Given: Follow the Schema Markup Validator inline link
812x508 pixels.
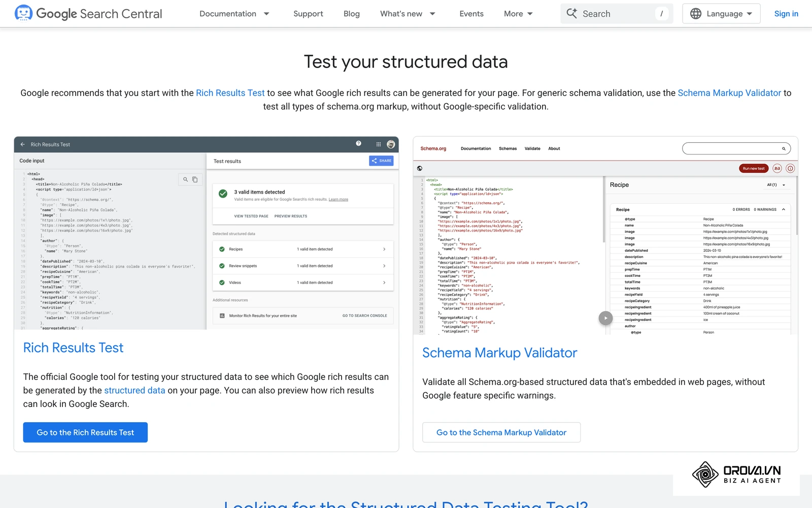Looking at the screenshot, I should tap(729, 93).
